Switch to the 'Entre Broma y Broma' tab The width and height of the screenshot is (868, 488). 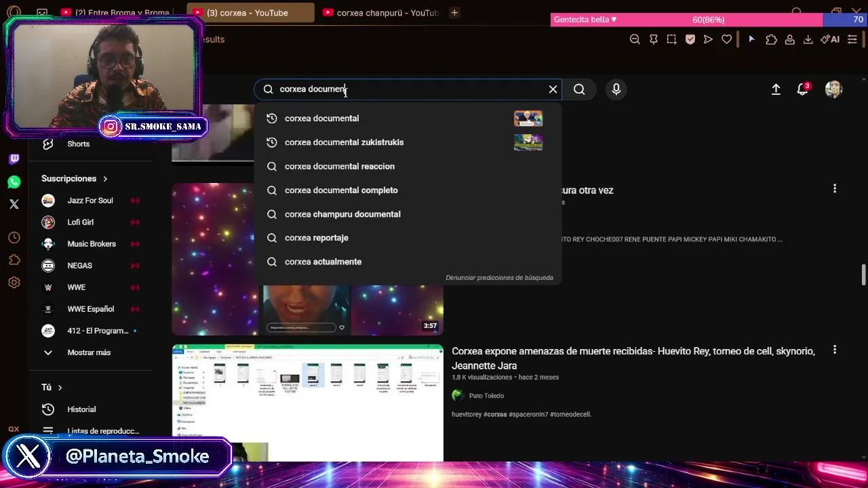115,13
